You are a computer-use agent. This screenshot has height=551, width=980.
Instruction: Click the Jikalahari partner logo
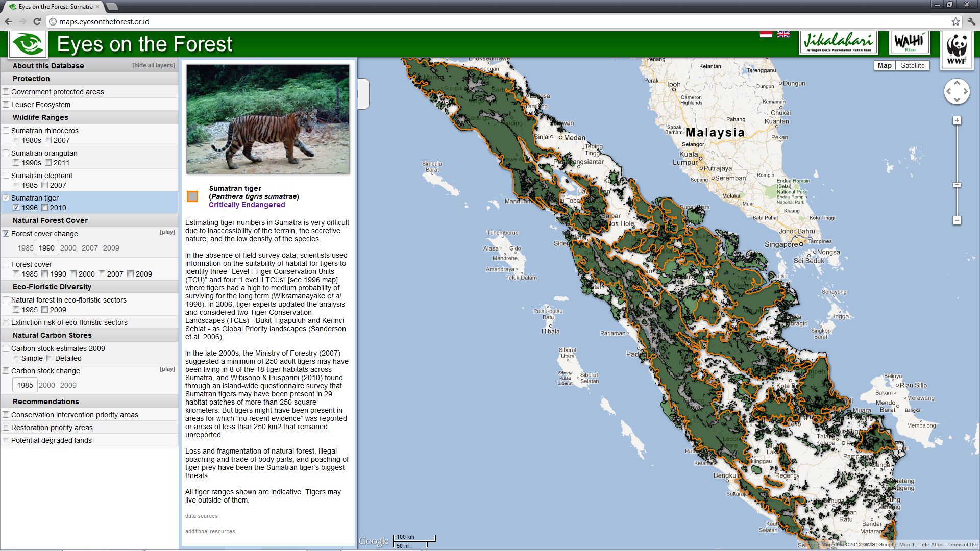tap(838, 42)
